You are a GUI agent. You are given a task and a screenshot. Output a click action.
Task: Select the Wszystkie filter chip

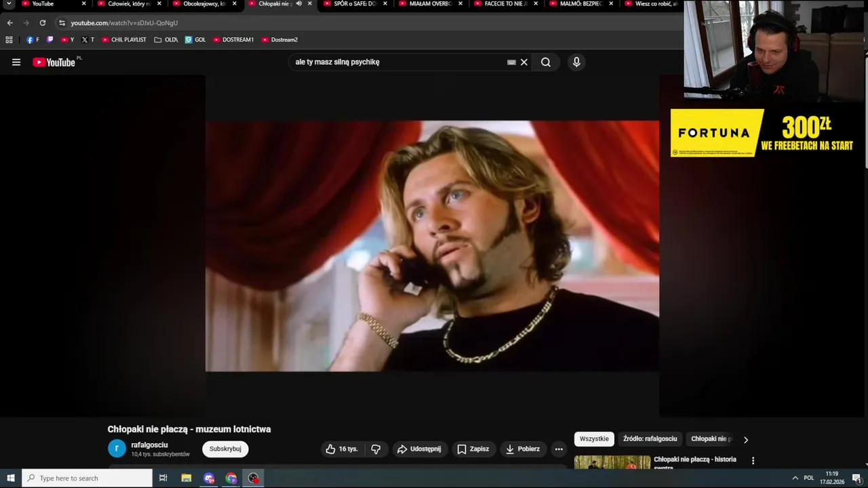point(594,439)
